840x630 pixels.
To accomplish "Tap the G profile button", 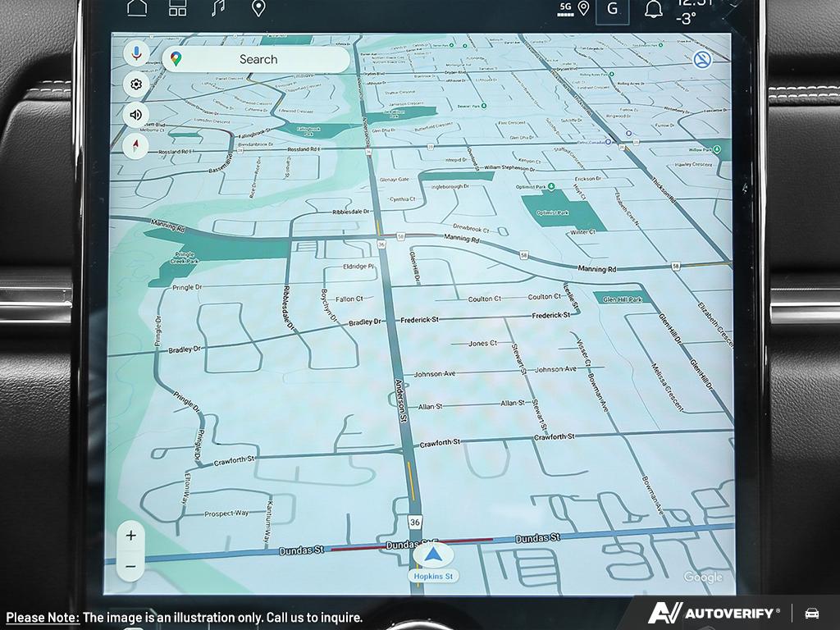I will point(612,10).
